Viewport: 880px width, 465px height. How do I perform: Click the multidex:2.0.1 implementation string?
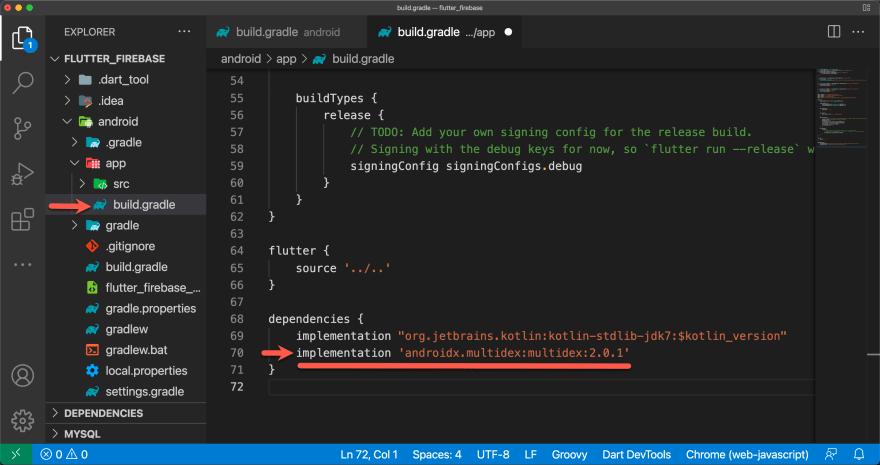click(514, 353)
